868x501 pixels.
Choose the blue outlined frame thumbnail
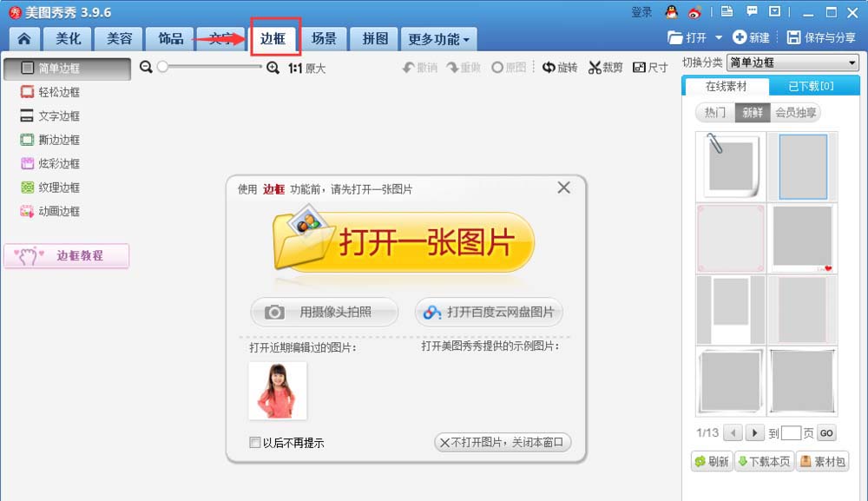coord(803,166)
